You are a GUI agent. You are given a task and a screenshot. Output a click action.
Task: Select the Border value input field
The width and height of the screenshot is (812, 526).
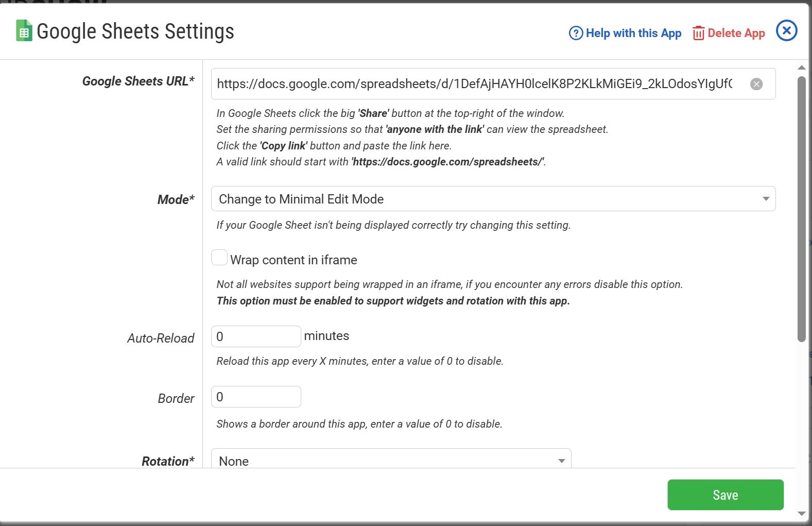pyautogui.click(x=256, y=397)
